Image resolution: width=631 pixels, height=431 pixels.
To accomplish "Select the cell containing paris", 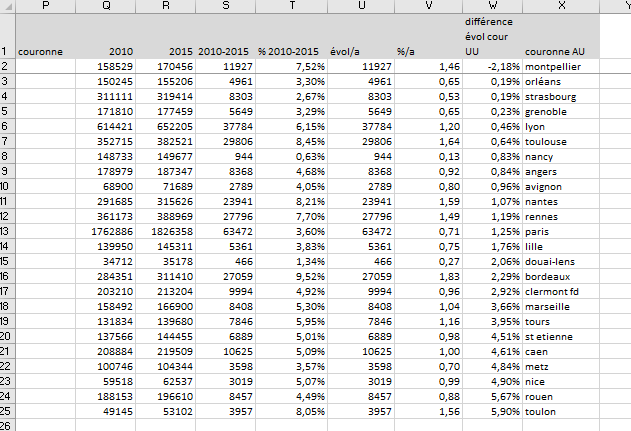I will (561, 231).
